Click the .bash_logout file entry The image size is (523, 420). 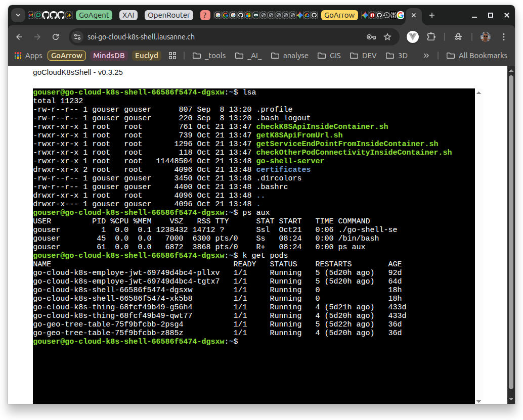coord(283,118)
